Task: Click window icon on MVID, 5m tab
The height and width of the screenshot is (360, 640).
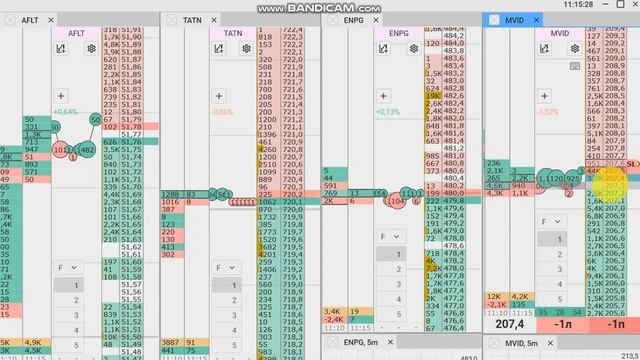Action: point(494,343)
